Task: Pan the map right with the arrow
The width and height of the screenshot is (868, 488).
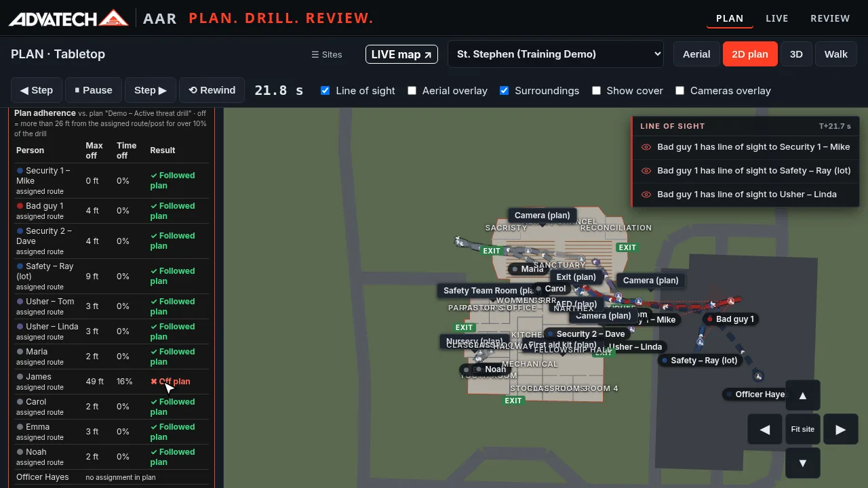Action: tap(841, 429)
